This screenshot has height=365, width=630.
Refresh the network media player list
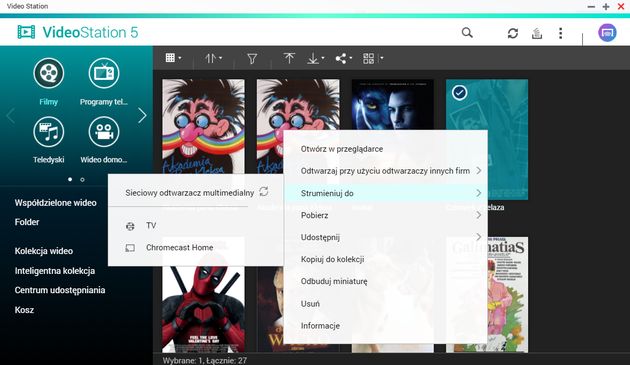264,191
